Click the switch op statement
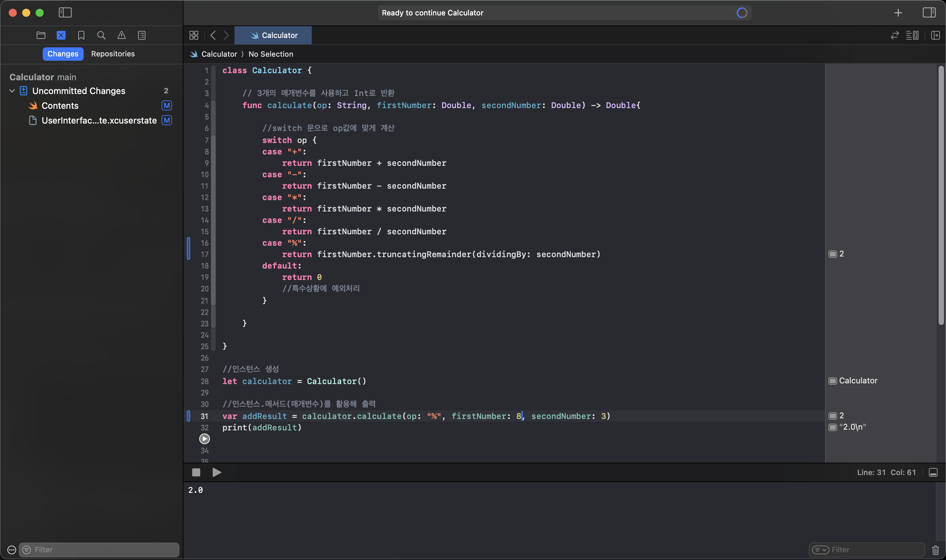The height and width of the screenshot is (560, 946). pyautogui.click(x=290, y=140)
